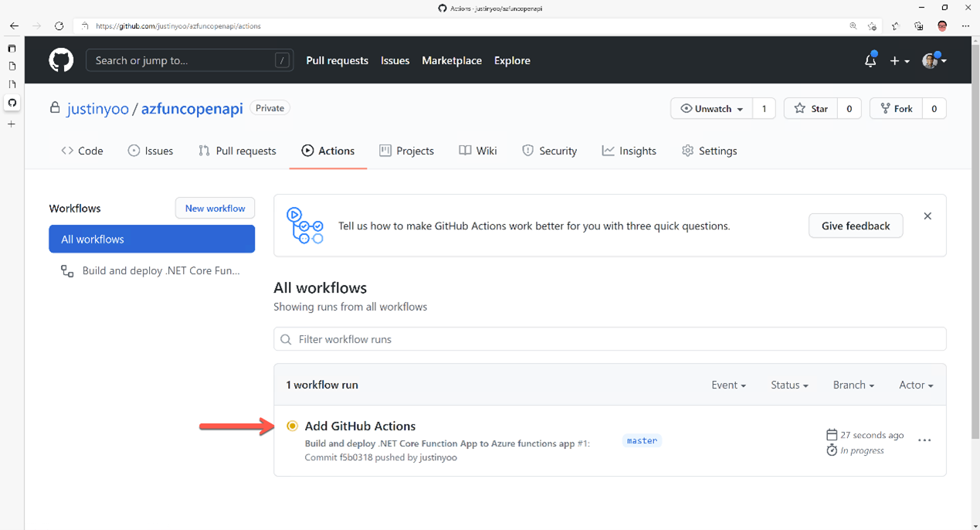Open the user avatar menu
This screenshot has height=530, width=980.
tap(934, 60)
